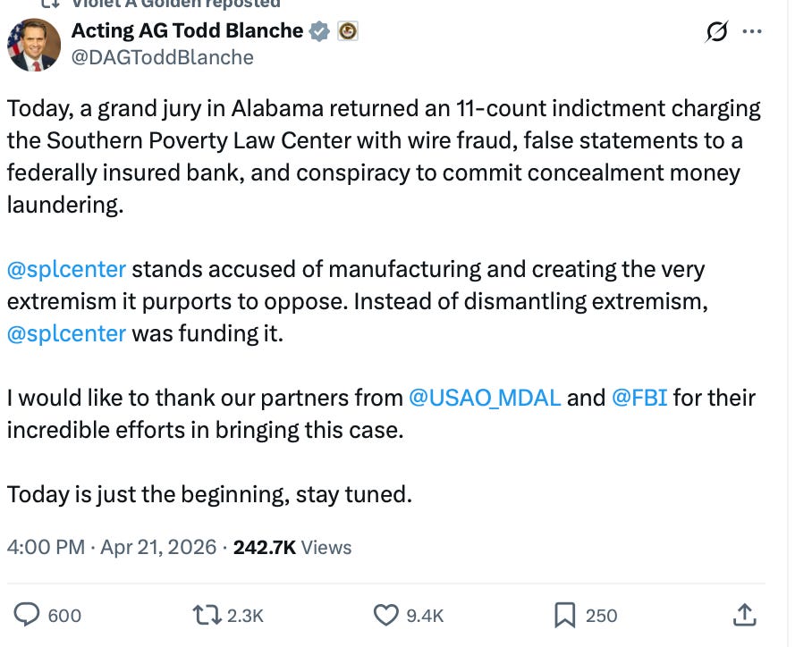Click the @splcenter mention before "stands accused"
Image resolution: width=812 pixels, height=647 pixels.
pos(66,269)
